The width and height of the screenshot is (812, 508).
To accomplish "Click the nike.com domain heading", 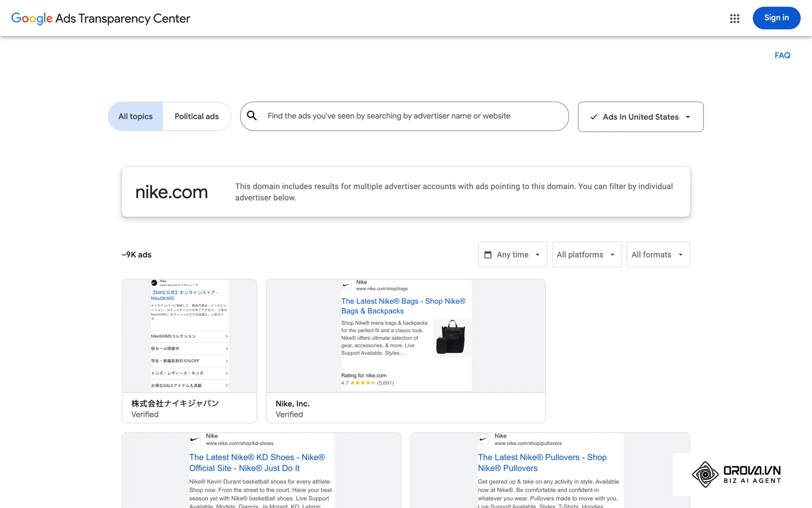I will coord(172,192).
